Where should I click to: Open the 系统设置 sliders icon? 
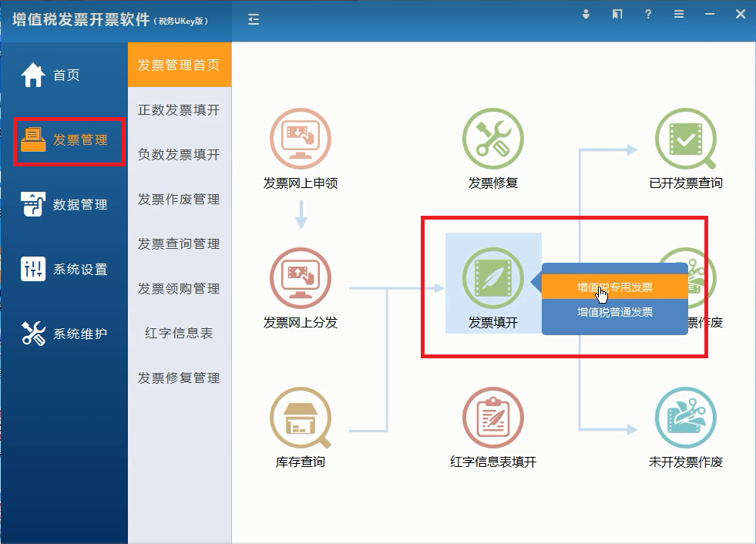click(33, 269)
